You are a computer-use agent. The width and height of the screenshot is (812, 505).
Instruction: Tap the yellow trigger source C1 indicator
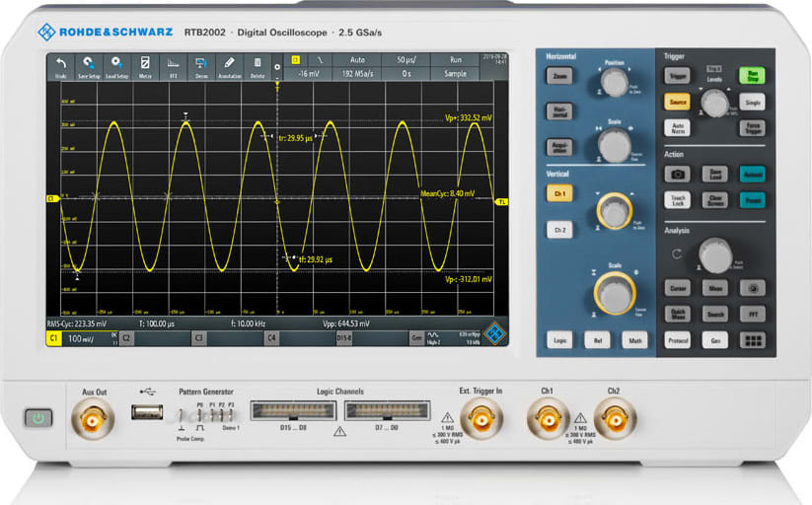[x=296, y=60]
